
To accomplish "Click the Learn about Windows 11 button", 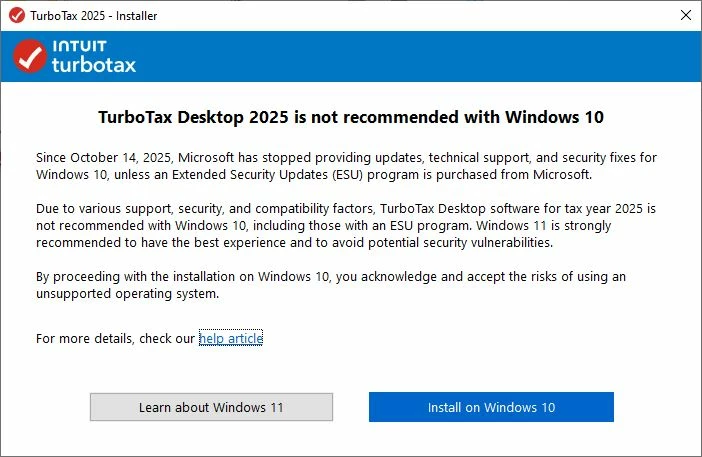I will tap(211, 407).
